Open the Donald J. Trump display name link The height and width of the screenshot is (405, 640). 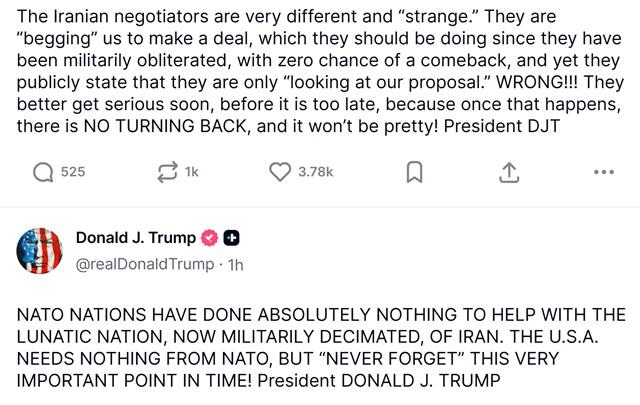(x=136, y=238)
